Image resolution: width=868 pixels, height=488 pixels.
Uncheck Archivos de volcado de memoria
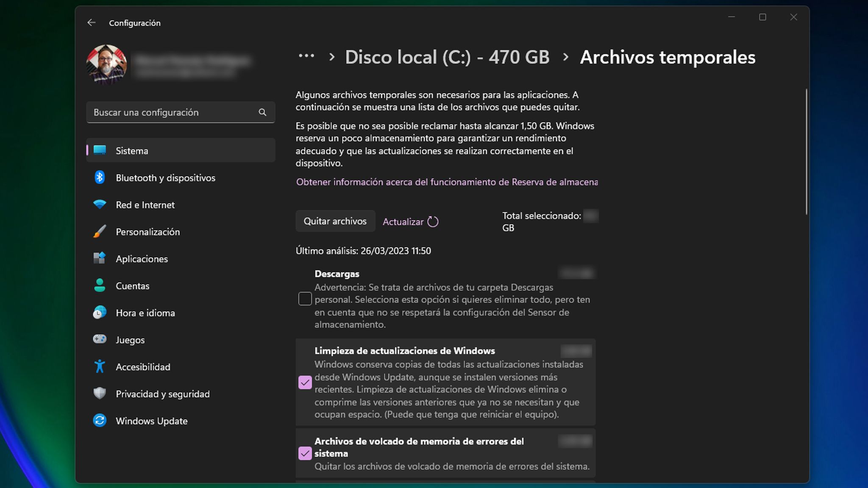[305, 453]
